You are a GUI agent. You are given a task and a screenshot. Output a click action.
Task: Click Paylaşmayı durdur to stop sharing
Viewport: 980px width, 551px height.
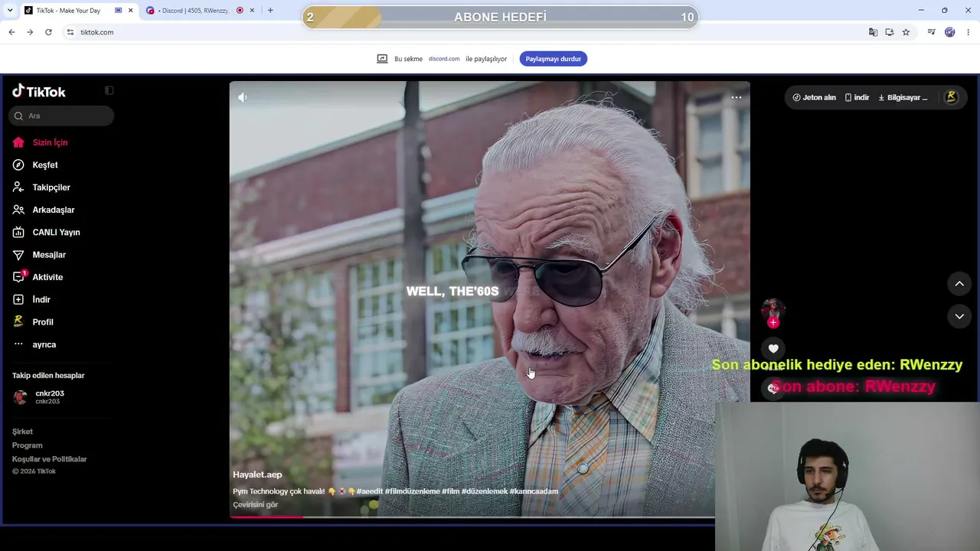point(553,59)
